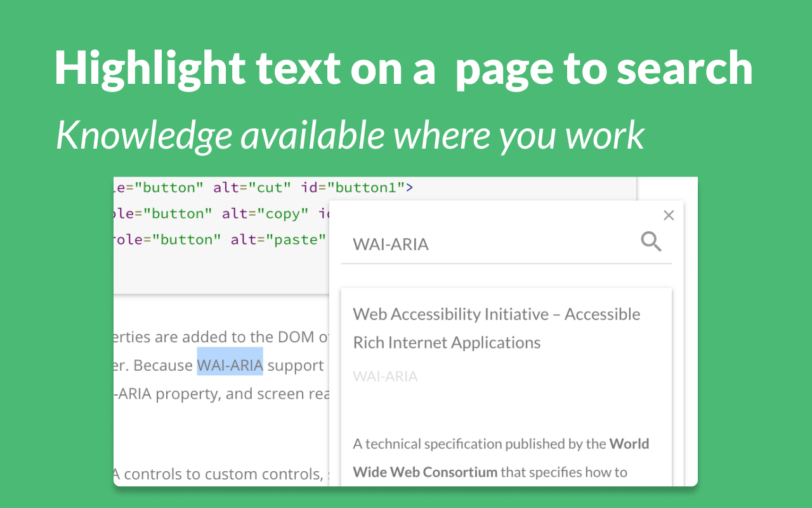
Task: Click the faded WAI-ARIA label under result title
Action: click(385, 377)
